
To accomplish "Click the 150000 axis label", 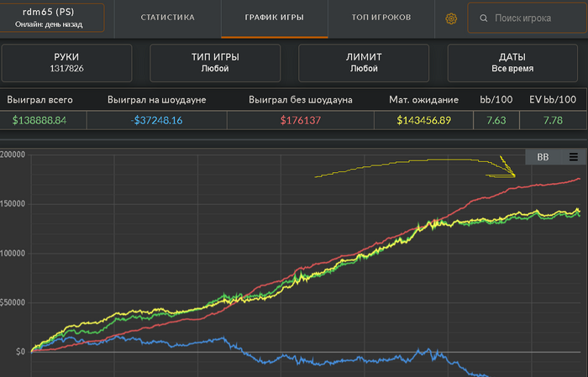I will tap(13, 204).
